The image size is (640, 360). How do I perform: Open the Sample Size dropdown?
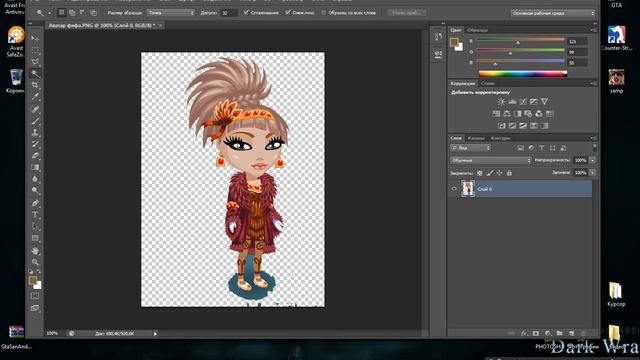[x=171, y=13]
